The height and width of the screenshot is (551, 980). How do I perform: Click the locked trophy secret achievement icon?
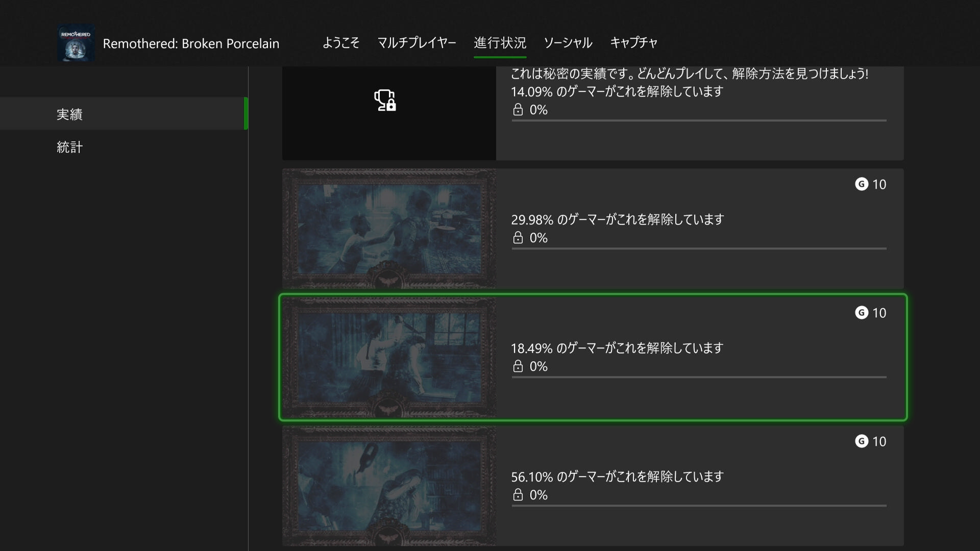385,100
